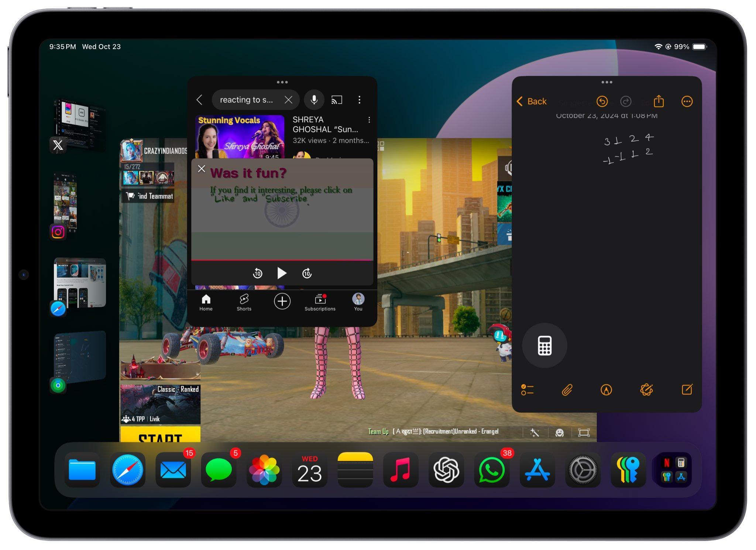The image size is (756, 550).
Task: Open Photos app in dock
Action: pos(264,470)
